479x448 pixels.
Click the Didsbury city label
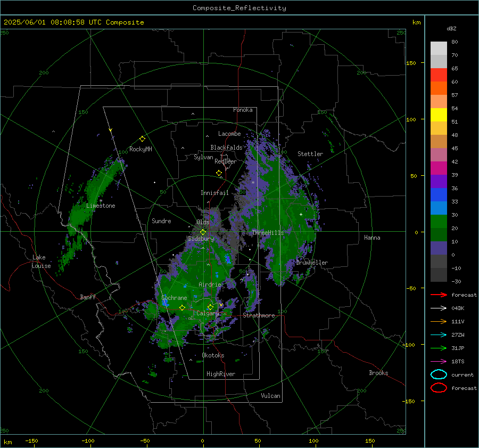point(201,239)
